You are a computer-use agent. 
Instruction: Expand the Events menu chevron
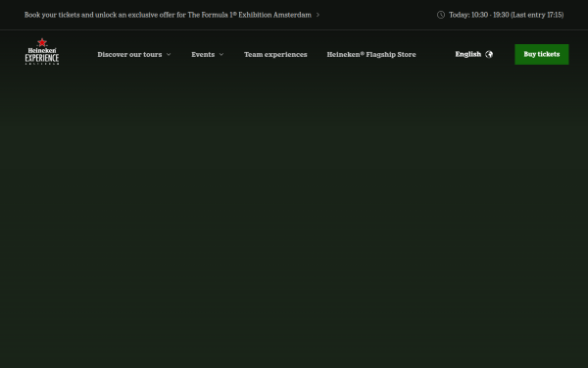point(221,54)
